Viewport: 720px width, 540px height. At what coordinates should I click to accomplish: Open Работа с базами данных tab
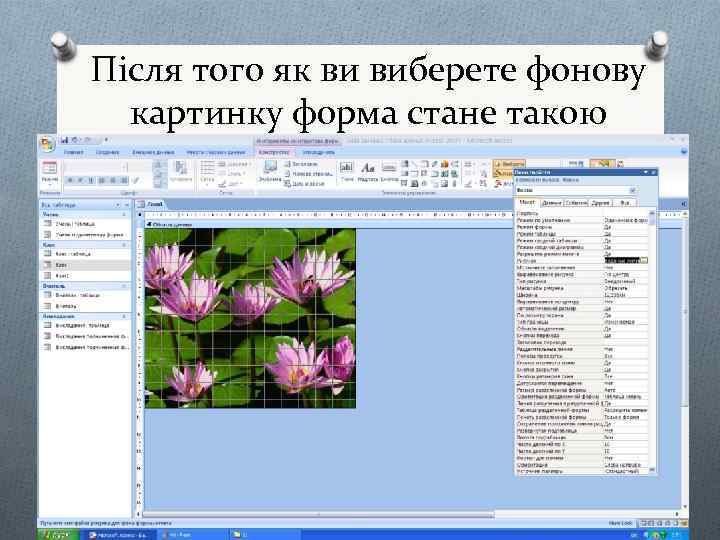(x=216, y=152)
